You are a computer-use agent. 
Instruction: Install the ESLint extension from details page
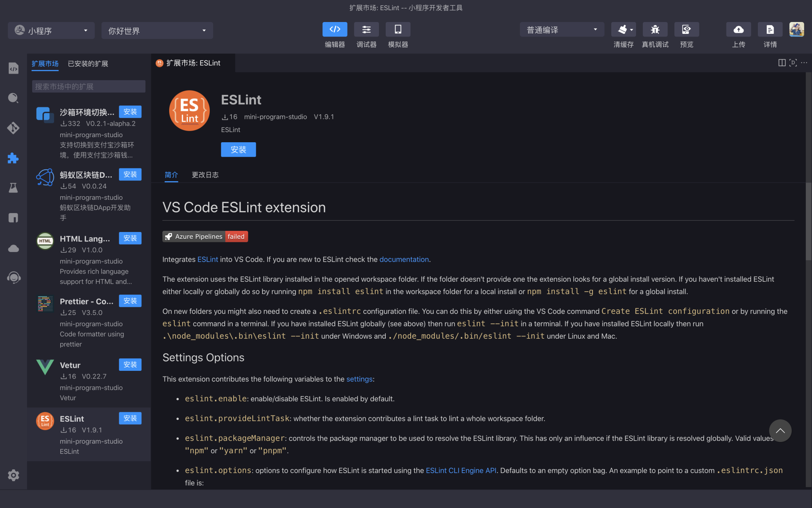click(239, 149)
